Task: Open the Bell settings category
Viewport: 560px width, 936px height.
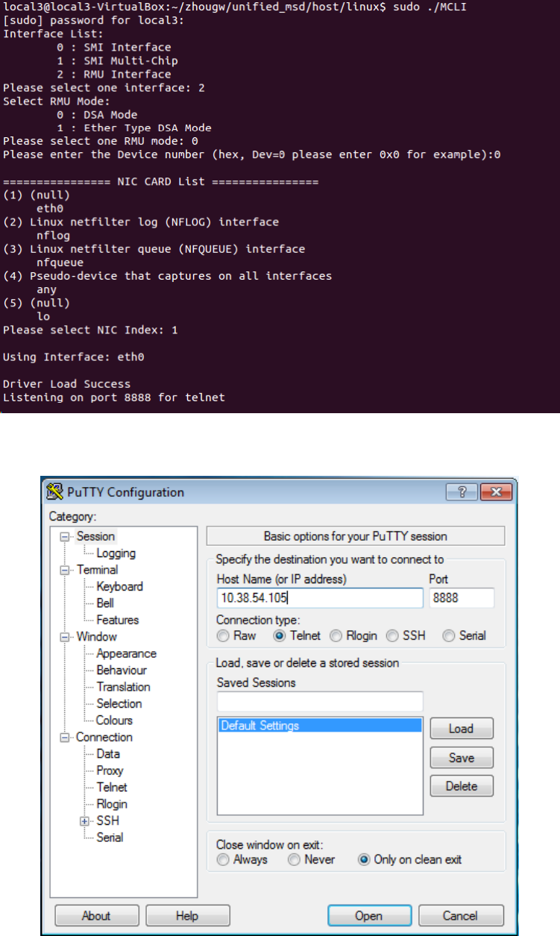Action: pyautogui.click(x=105, y=603)
